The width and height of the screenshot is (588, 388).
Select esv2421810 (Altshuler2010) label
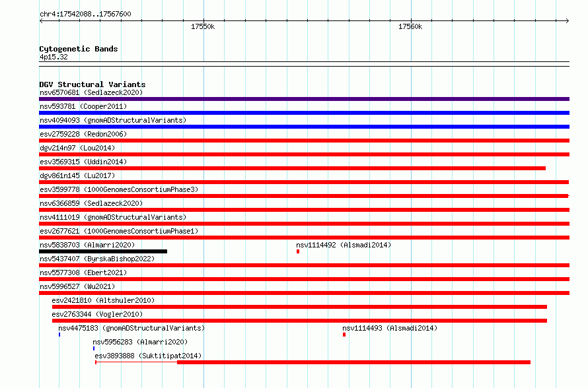(103, 300)
